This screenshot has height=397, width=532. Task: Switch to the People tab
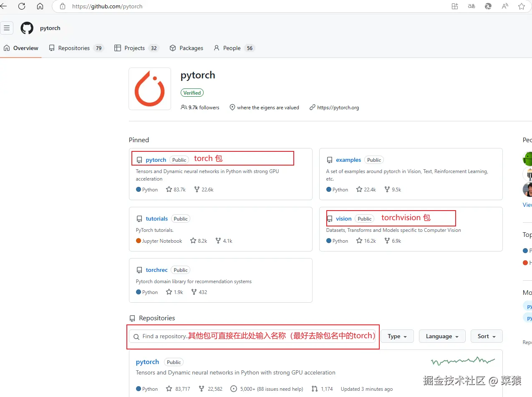pyautogui.click(x=234, y=48)
